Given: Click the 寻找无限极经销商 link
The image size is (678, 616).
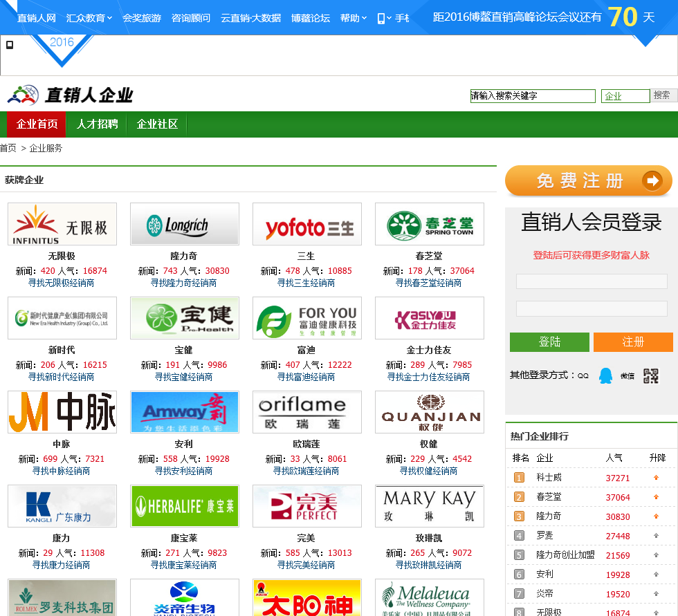Looking at the screenshot, I should (x=61, y=283).
